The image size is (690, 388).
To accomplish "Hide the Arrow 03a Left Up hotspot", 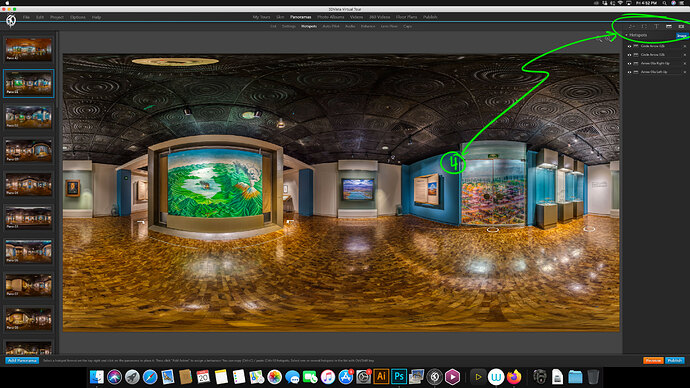I will click(x=629, y=72).
